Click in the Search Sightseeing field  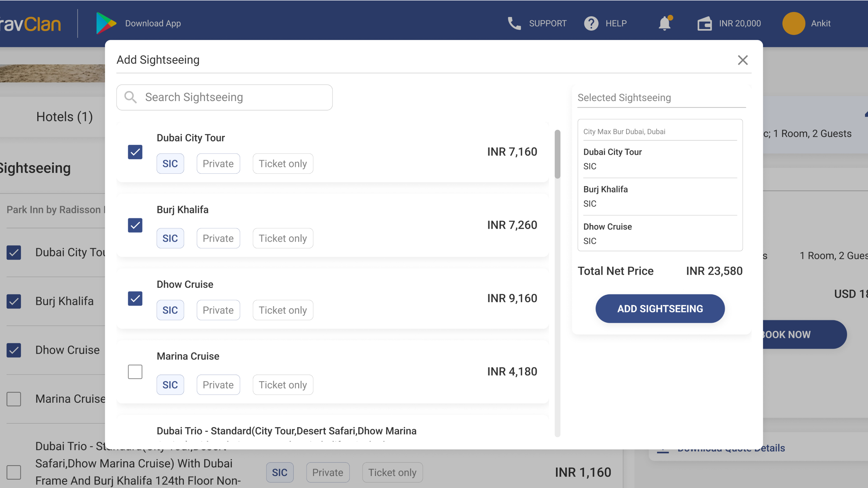(x=224, y=97)
